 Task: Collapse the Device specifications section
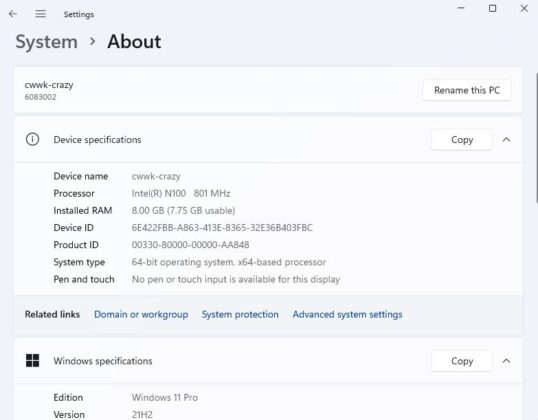click(x=506, y=140)
